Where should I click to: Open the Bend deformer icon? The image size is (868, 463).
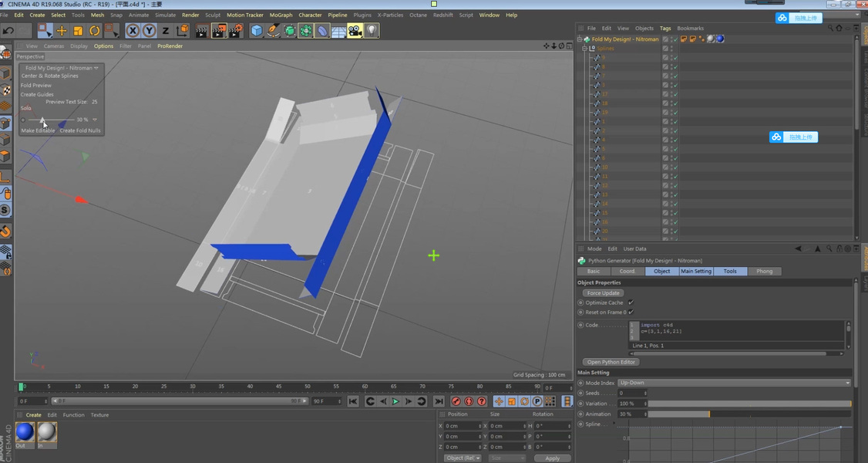coord(322,31)
